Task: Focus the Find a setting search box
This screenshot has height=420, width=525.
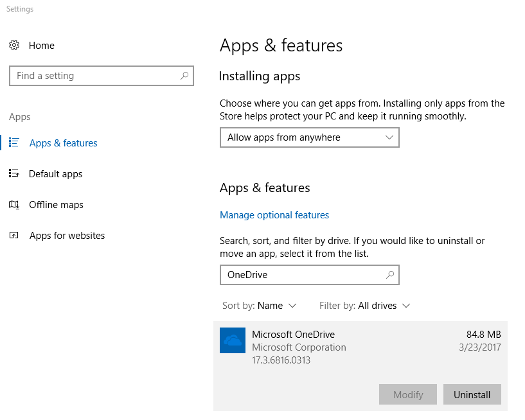Action: tap(102, 76)
